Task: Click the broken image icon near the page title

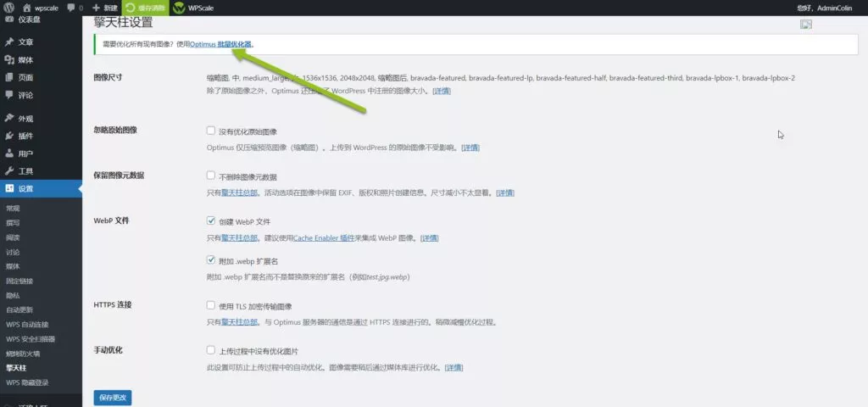Action: pos(806,24)
